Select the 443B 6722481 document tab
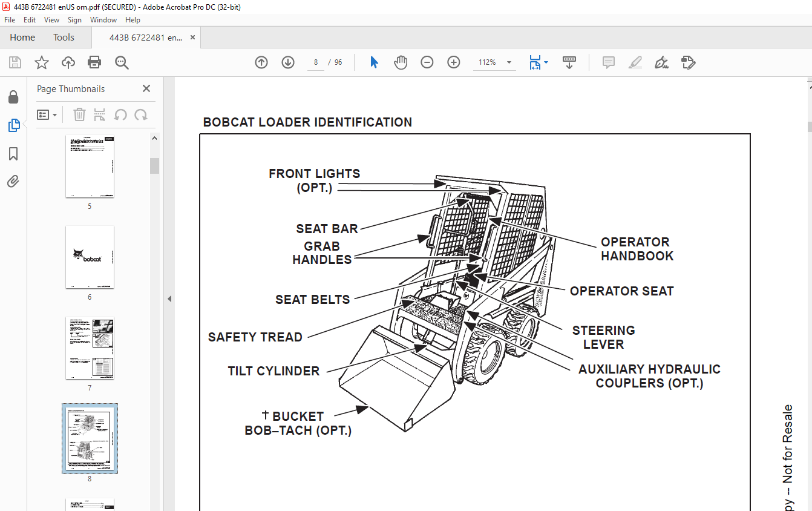 pos(145,38)
